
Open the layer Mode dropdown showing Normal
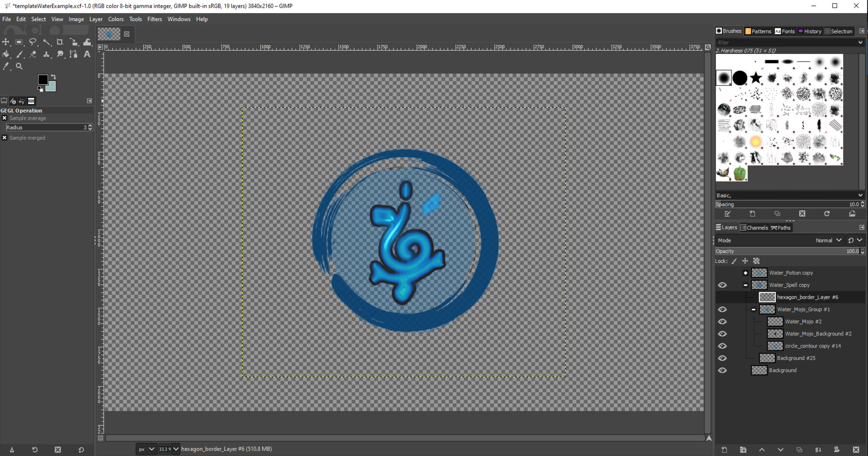click(x=827, y=240)
